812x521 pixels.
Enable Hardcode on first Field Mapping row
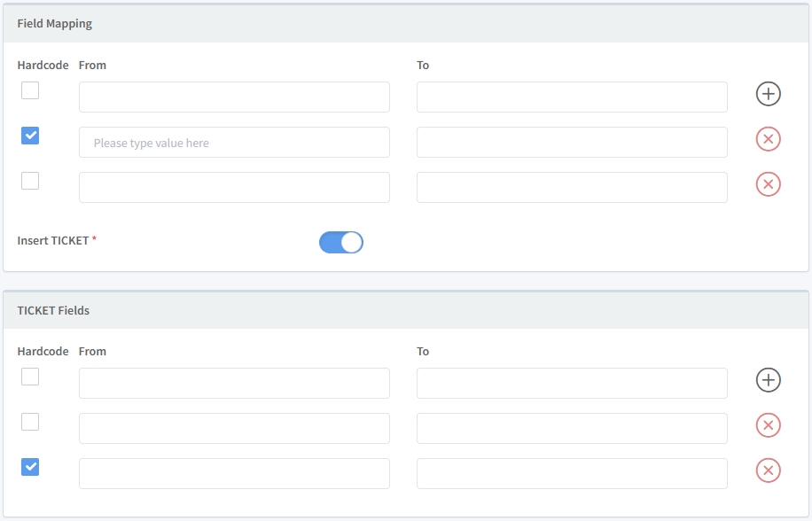pyautogui.click(x=30, y=89)
